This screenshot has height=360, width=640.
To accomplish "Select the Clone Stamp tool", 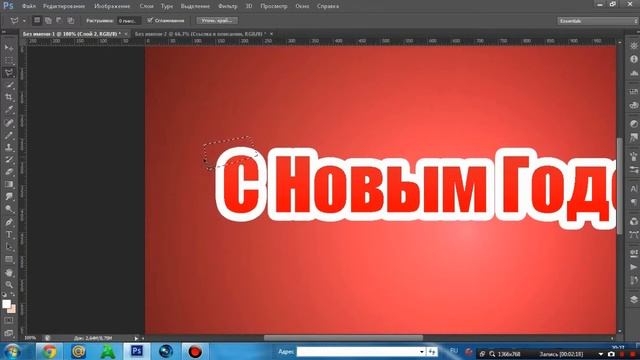I will click(x=9, y=147).
